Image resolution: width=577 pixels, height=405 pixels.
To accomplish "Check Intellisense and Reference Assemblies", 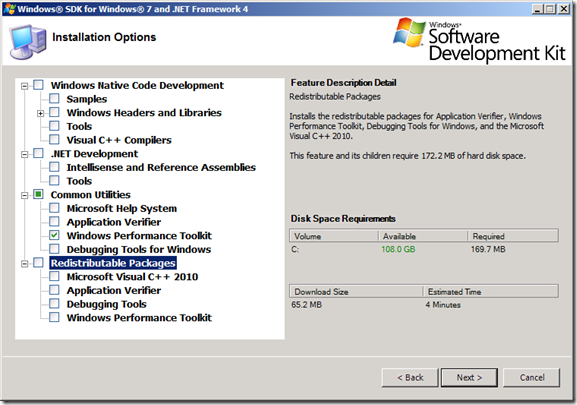I will (x=54, y=167).
